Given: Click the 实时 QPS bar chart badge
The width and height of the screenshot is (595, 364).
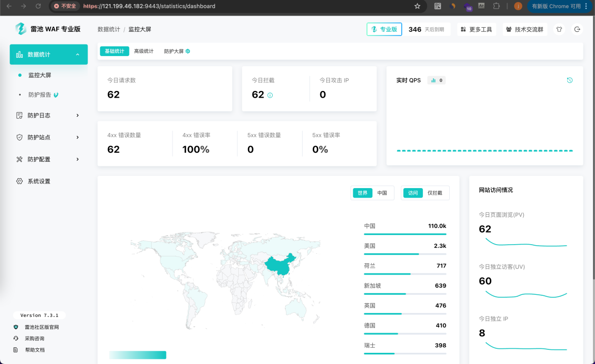Looking at the screenshot, I should click(436, 80).
